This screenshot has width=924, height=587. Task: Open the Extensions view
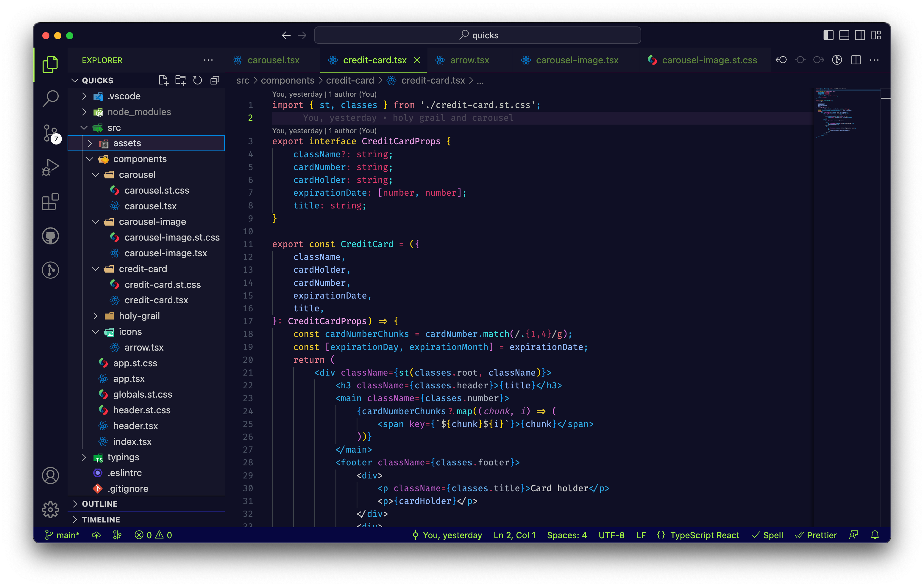(50, 202)
